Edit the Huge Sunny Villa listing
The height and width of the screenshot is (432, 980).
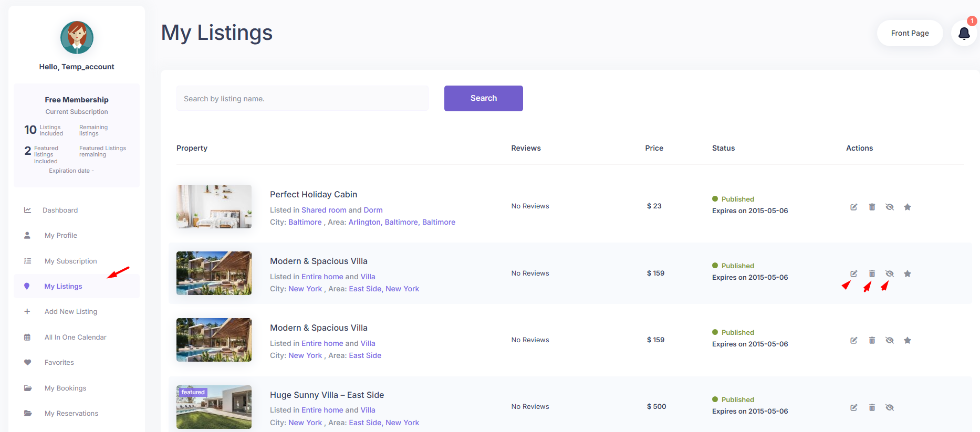point(854,407)
